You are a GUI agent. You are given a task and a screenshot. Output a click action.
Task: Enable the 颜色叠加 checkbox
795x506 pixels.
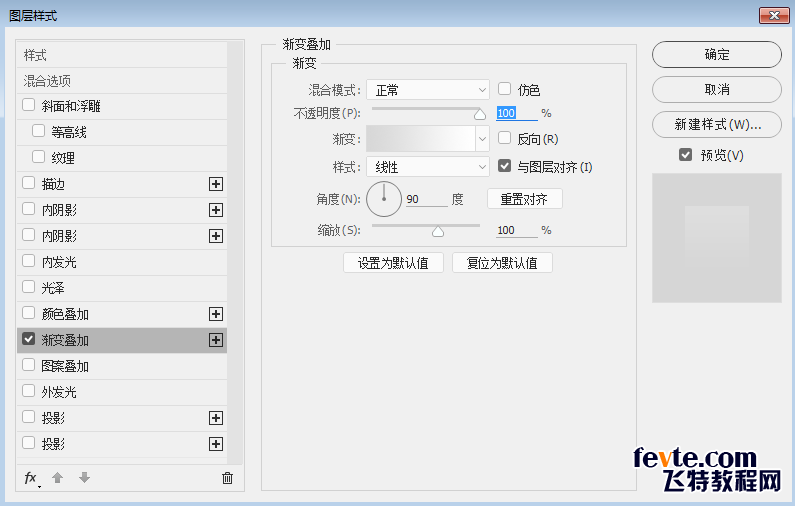point(28,313)
